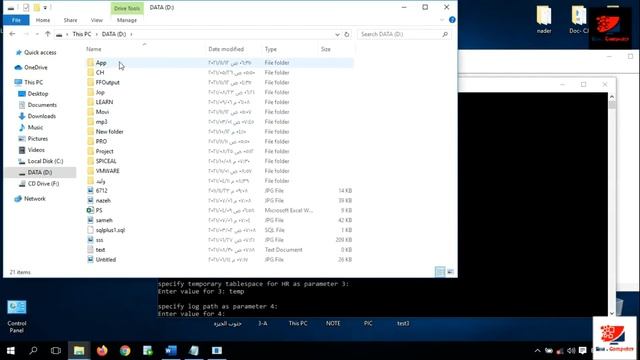Open Music in the navigation pane
640x360 pixels.
coord(35,127)
